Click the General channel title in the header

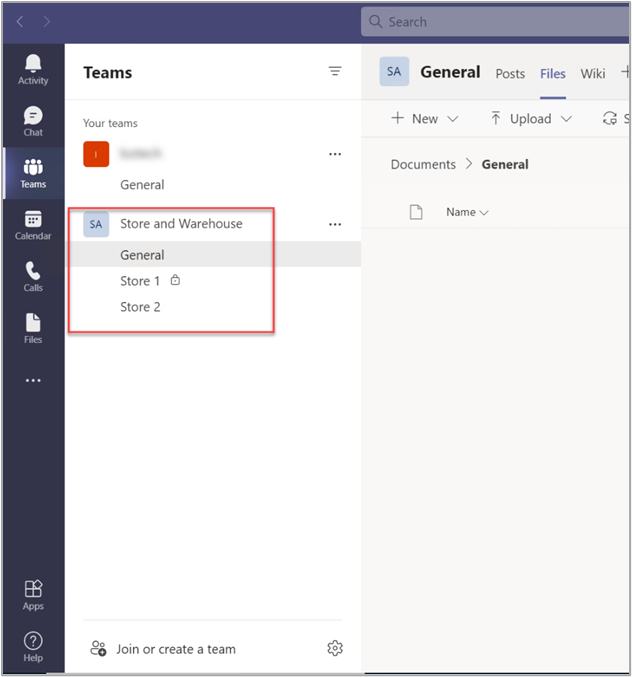point(450,72)
